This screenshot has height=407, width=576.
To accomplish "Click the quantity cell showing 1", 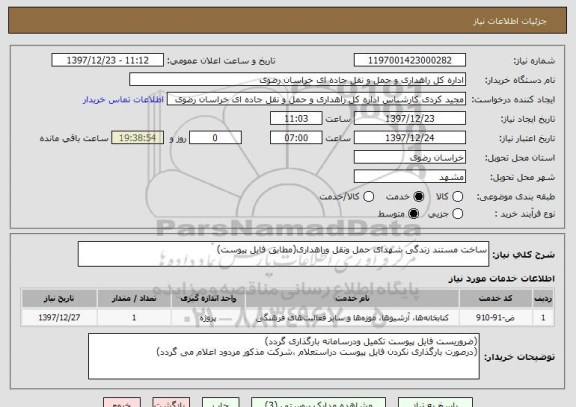I will point(134,317).
